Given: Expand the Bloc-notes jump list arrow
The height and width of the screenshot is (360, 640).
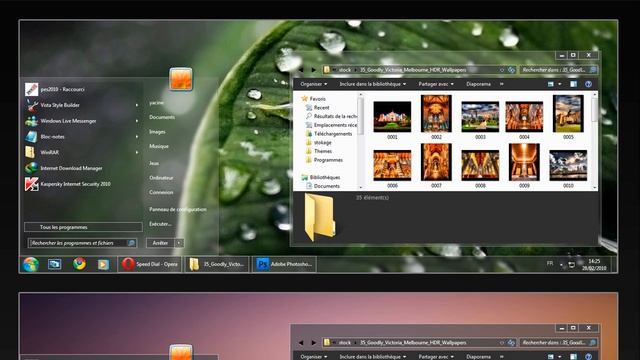Looking at the screenshot, I should [137, 137].
